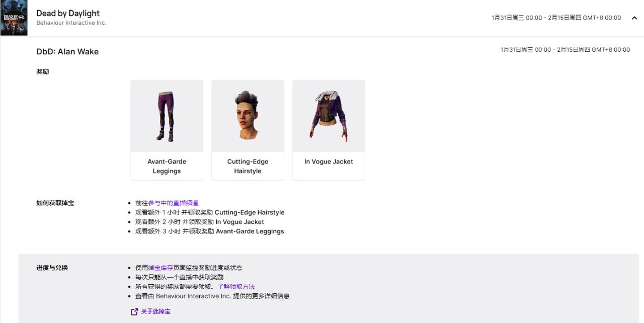
Task: Click the header date range next to the chevron
Action: [x=556, y=18]
